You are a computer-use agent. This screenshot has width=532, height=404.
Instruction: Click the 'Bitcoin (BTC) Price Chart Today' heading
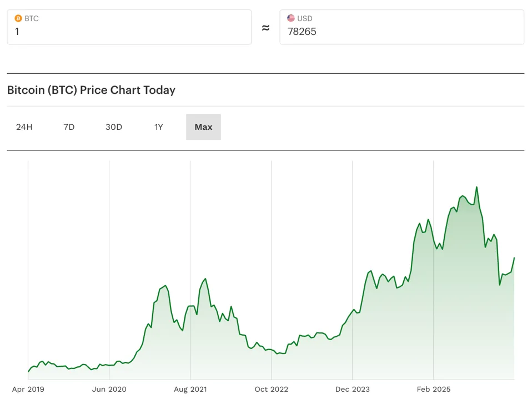click(91, 90)
